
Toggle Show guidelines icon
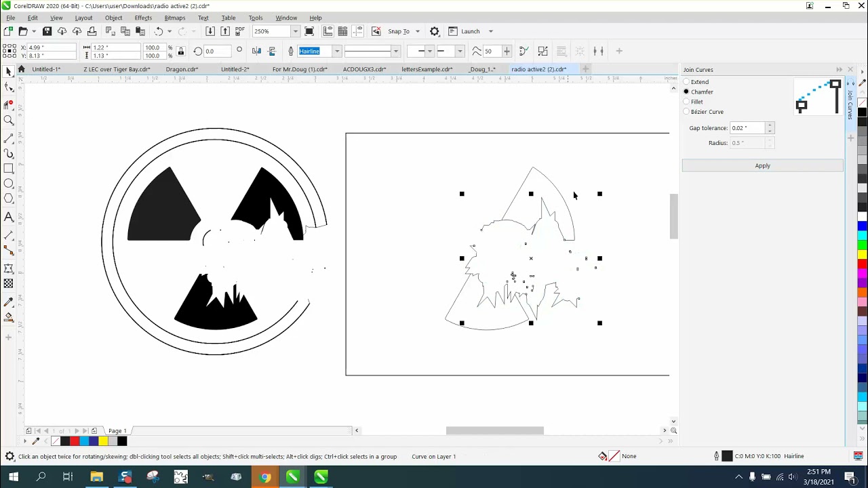(358, 31)
